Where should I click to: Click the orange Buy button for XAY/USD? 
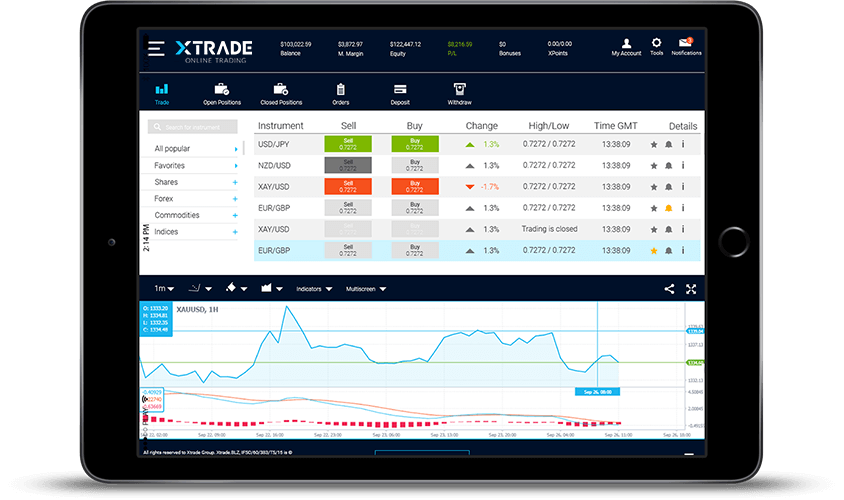click(415, 187)
